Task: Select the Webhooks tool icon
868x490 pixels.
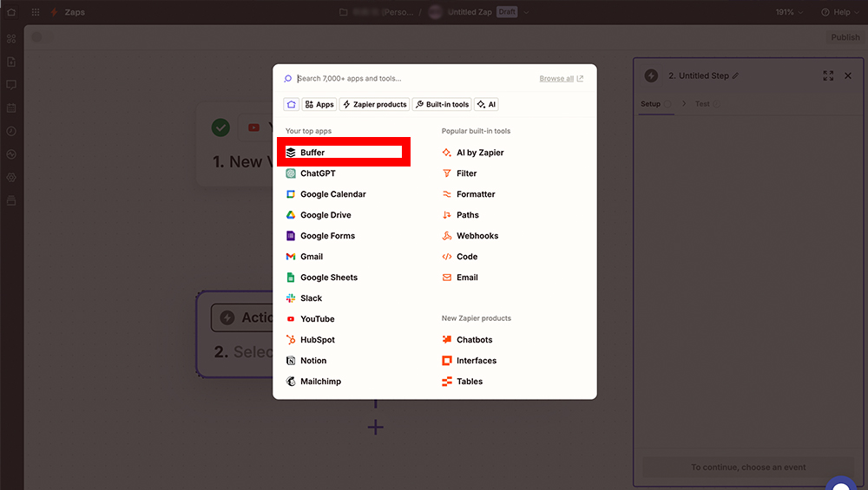Action: coord(447,236)
